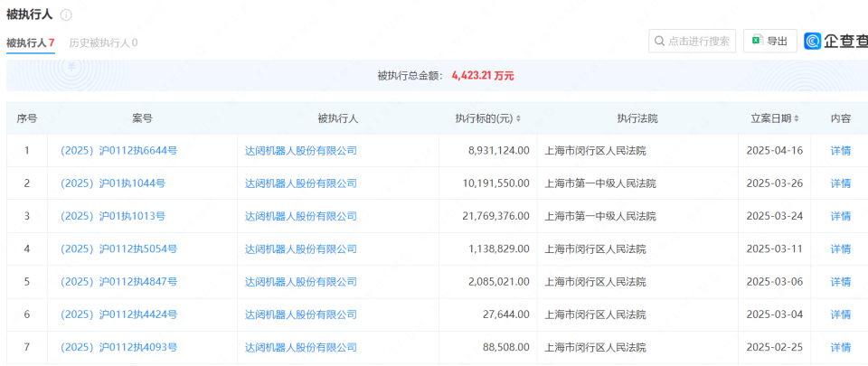The width and height of the screenshot is (868, 366).
Task: Open case (2025) 沪0112执6644号
Action: (x=118, y=150)
